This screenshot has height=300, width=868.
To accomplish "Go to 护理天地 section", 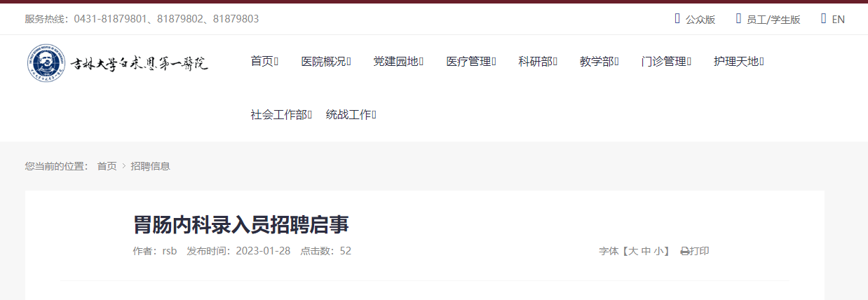I will click(738, 62).
